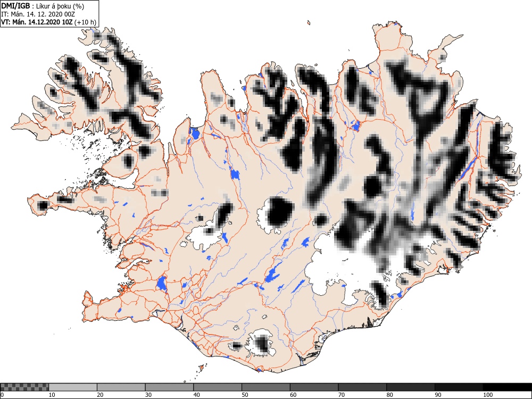Screen dimensions: 532x399
Task: Select the 50–60% legend swatch
Action: [265, 387]
